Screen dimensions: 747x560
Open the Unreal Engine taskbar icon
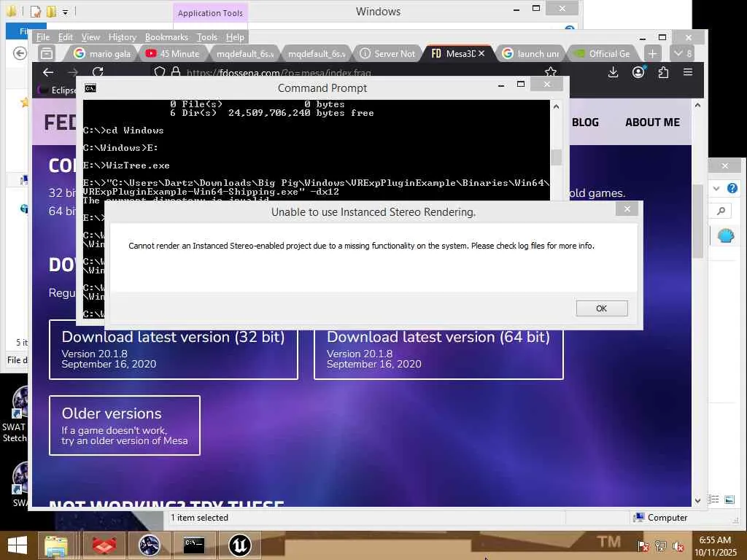pos(239,545)
